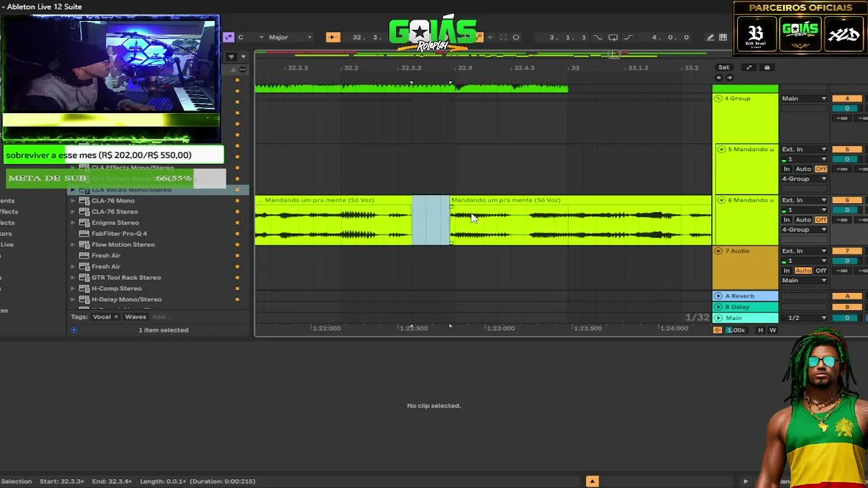The width and height of the screenshot is (868, 488).
Task: Toggle track 5 activator button
Action: (846, 149)
